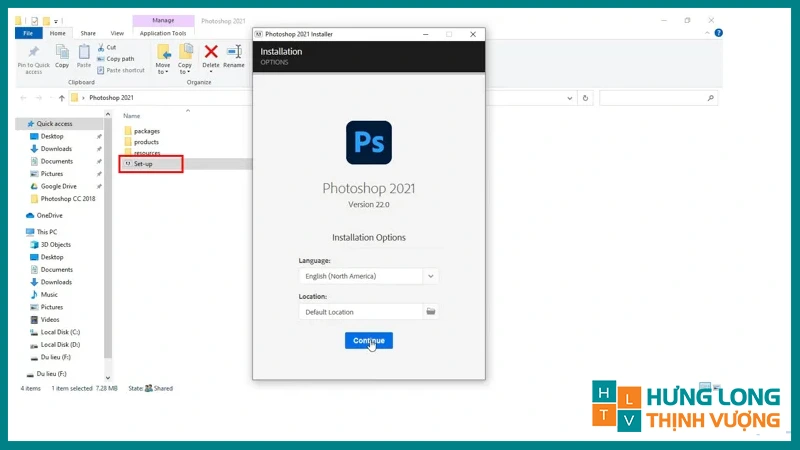The width and height of the screenshot is (800, 450).
Task: Click the Default Location field
Action: coord(361,312)
